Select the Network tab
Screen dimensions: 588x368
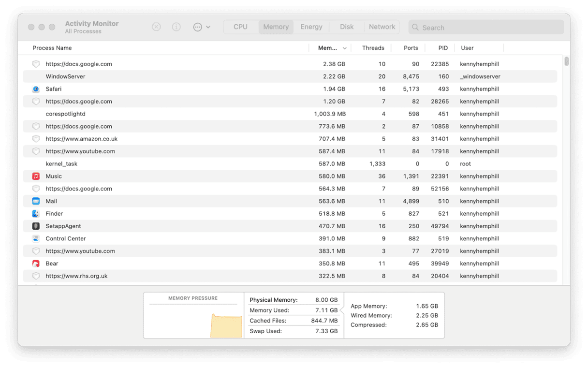(382, 27)
